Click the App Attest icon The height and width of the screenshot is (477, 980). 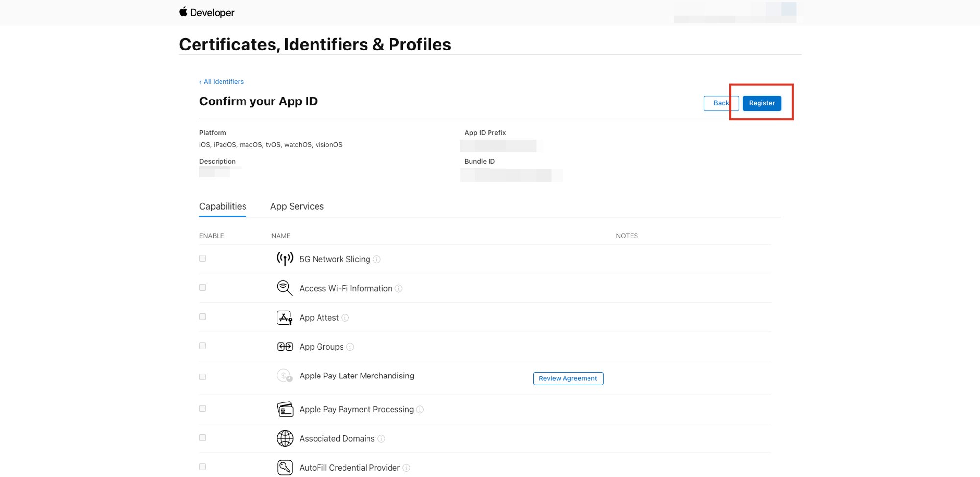tap(285, 318)
